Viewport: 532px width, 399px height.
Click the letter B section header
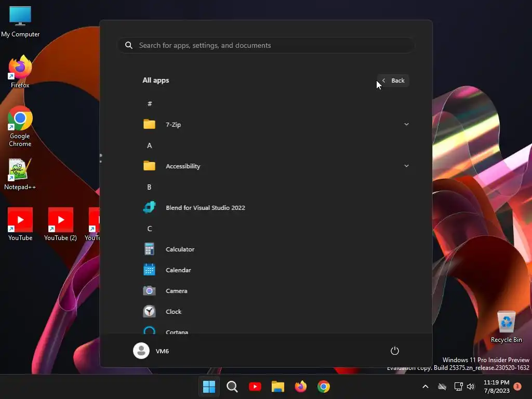tap(149, 187)
